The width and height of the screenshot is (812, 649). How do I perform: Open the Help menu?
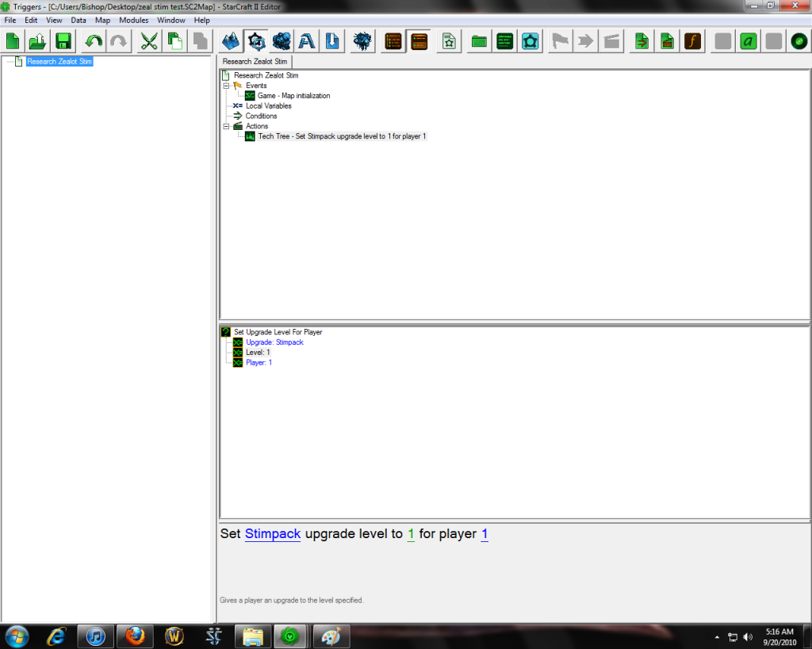(x=202, y=20)
